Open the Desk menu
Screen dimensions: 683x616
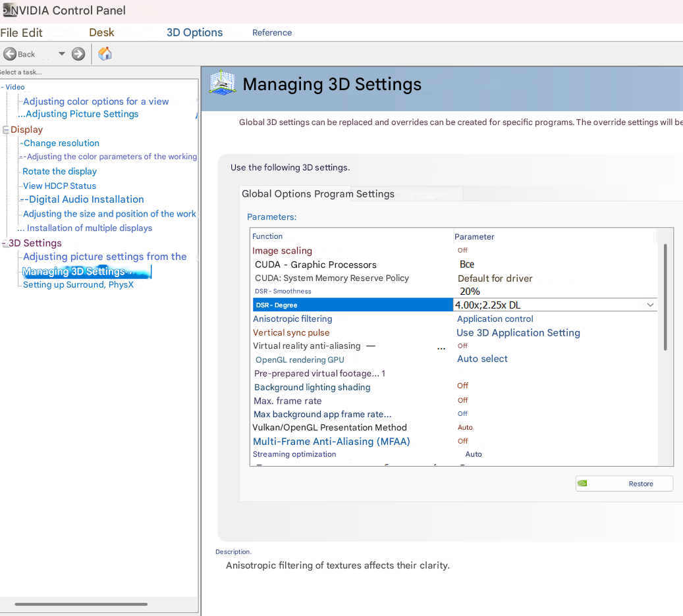pos(101,32)
